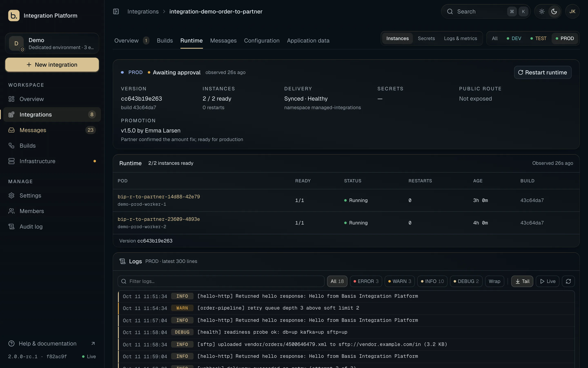Click the Integration Platform logo

(14, 16)
